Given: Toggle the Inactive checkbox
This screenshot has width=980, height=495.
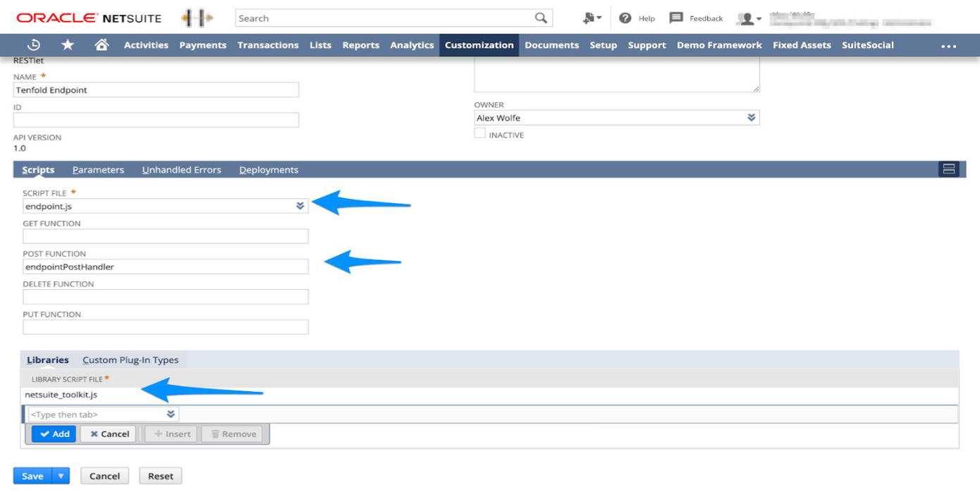Looking at the screenshot, I should click(x=480, y=133).
